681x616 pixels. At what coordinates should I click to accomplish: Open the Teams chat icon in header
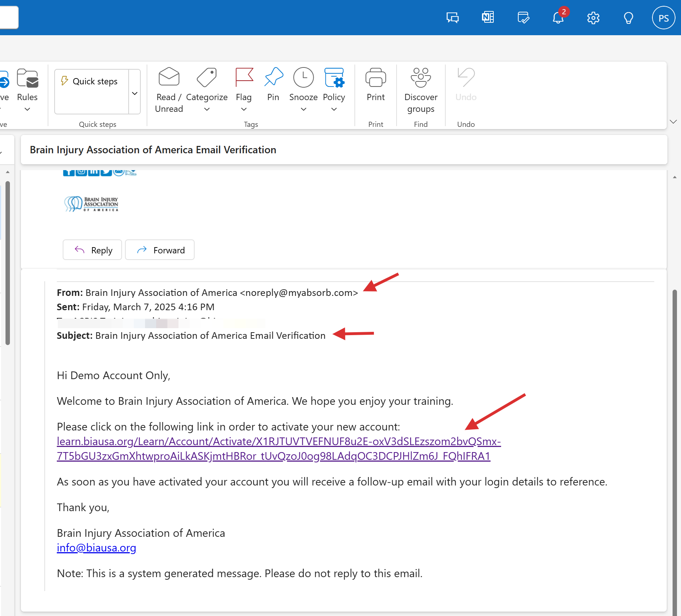pyautogui.click(x=452, y=18)
